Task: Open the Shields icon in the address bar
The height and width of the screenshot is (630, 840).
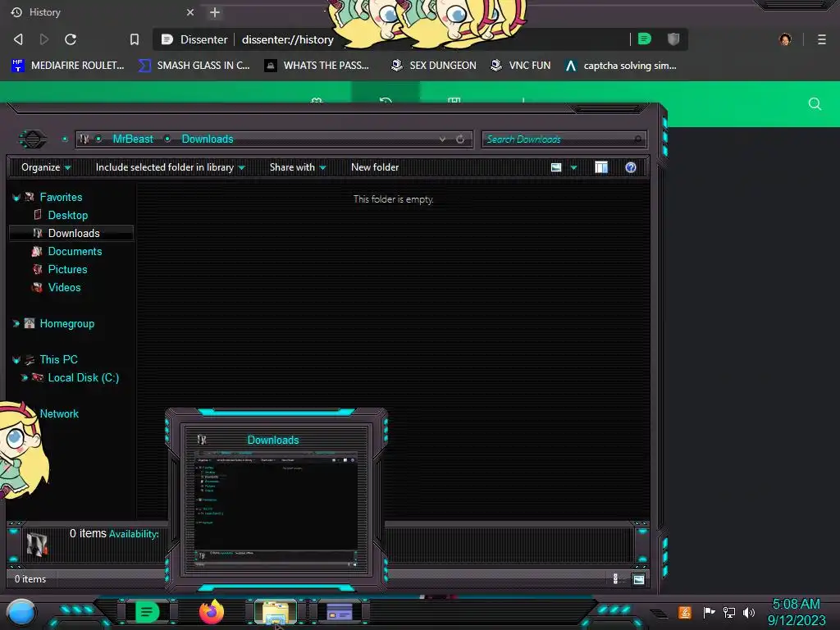Action: (x=673, y=39)
